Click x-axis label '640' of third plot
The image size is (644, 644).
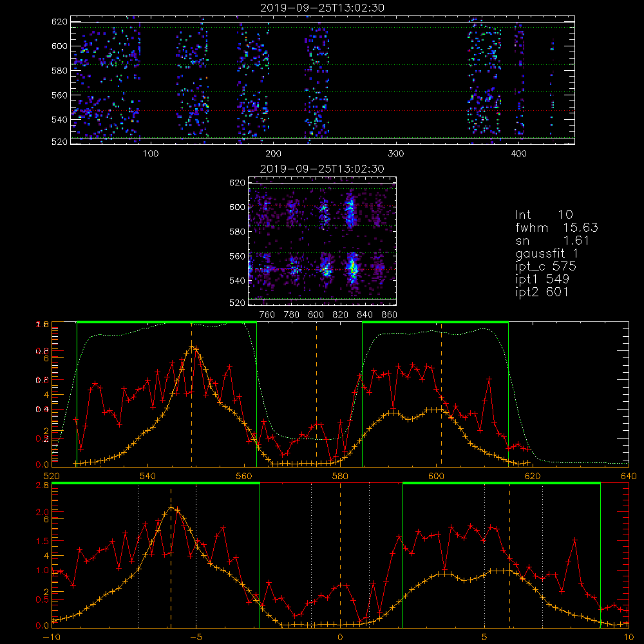629,477
